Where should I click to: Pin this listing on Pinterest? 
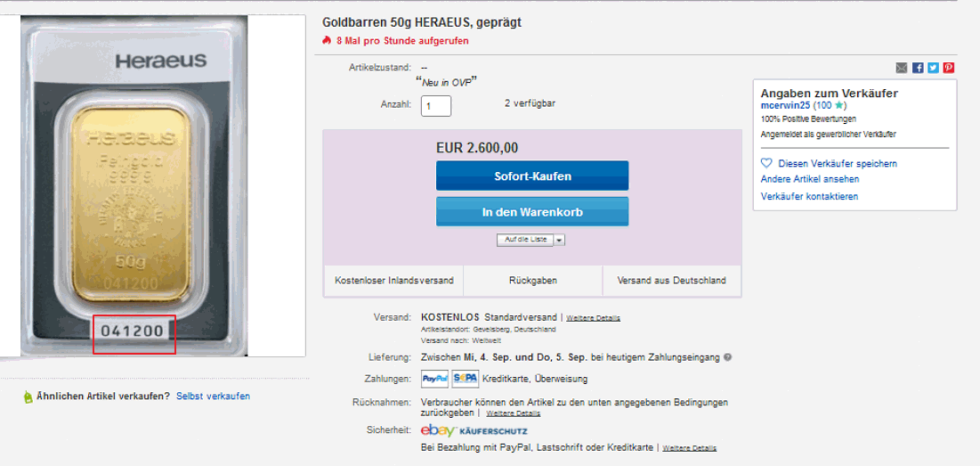tap(949, 68)
